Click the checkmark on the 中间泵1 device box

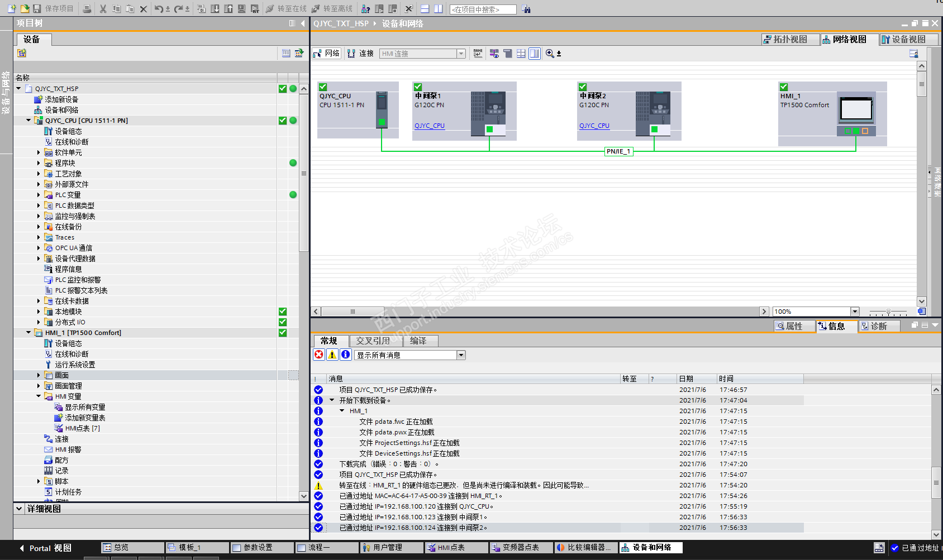coord(418,87)
